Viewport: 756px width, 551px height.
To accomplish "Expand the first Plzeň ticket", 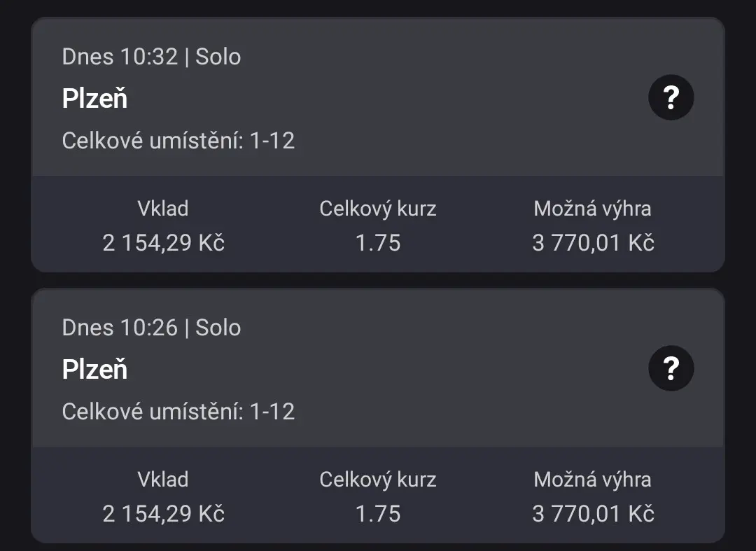I will (x=280, y=98).
